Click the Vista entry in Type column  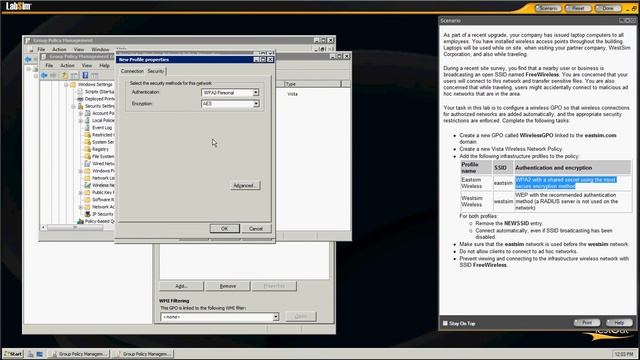[x=293, y=94]
